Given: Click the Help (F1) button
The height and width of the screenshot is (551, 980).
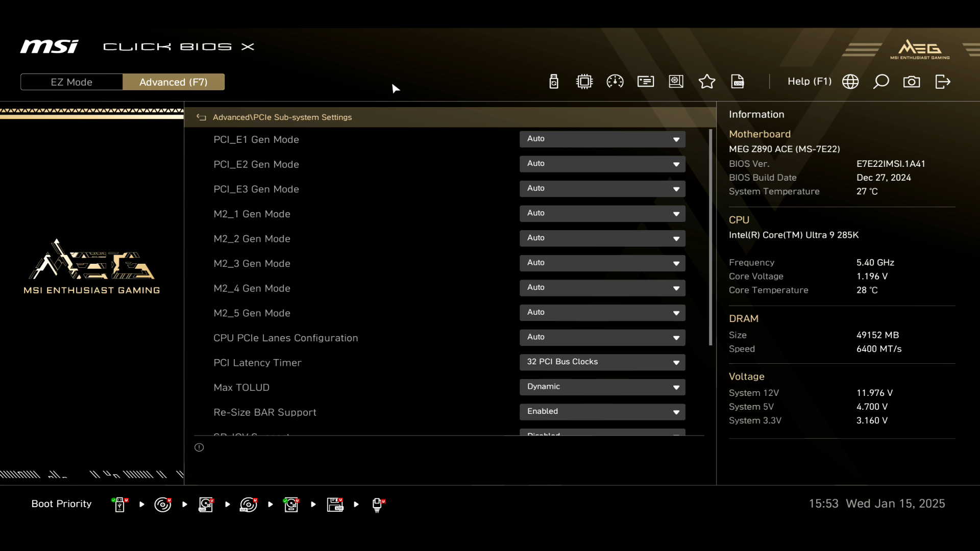Looking at the screenshot, I should (x=810, y=82).
